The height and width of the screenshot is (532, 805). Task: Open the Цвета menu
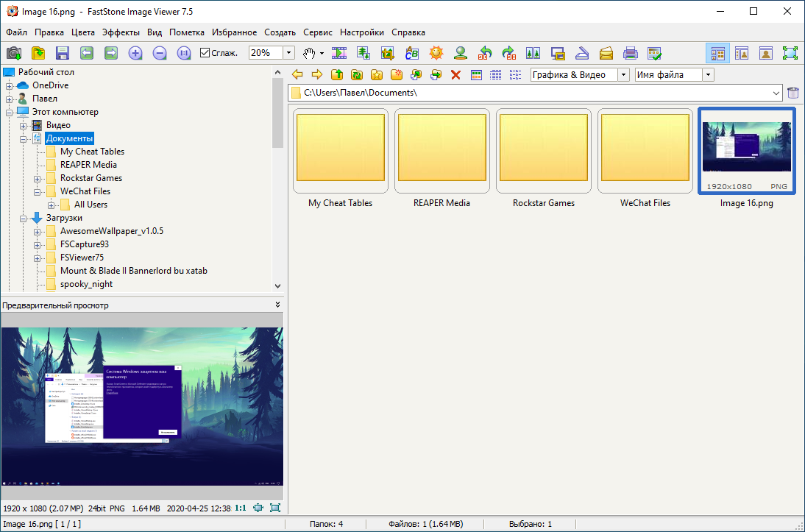coord(83,32)
